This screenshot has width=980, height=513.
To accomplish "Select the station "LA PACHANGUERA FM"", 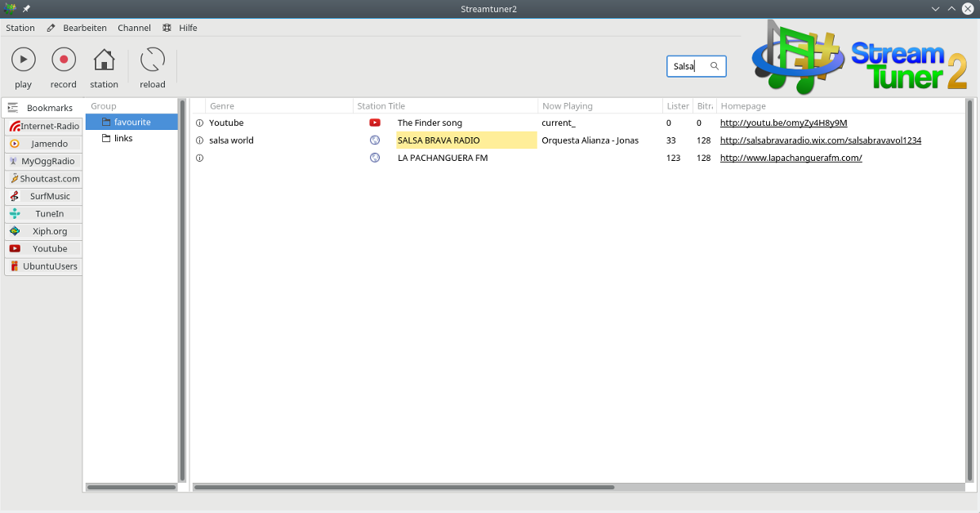I will click(443, 158).
